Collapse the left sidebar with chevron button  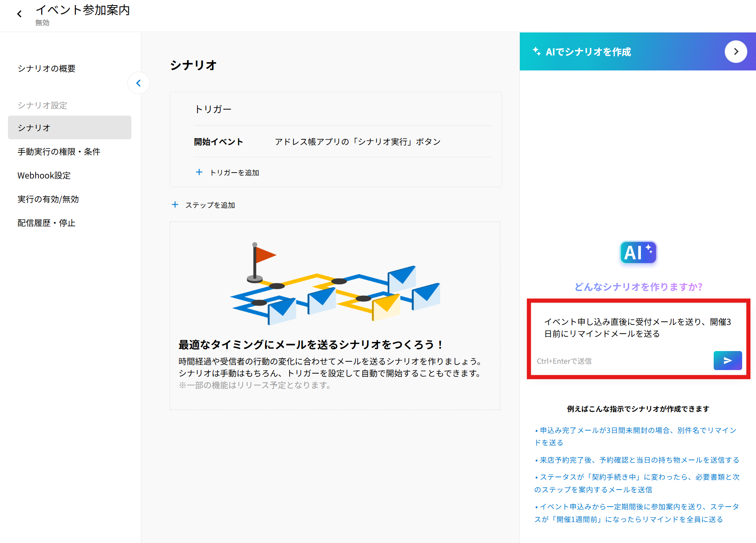pyautogui.click(x=138, y=83)
